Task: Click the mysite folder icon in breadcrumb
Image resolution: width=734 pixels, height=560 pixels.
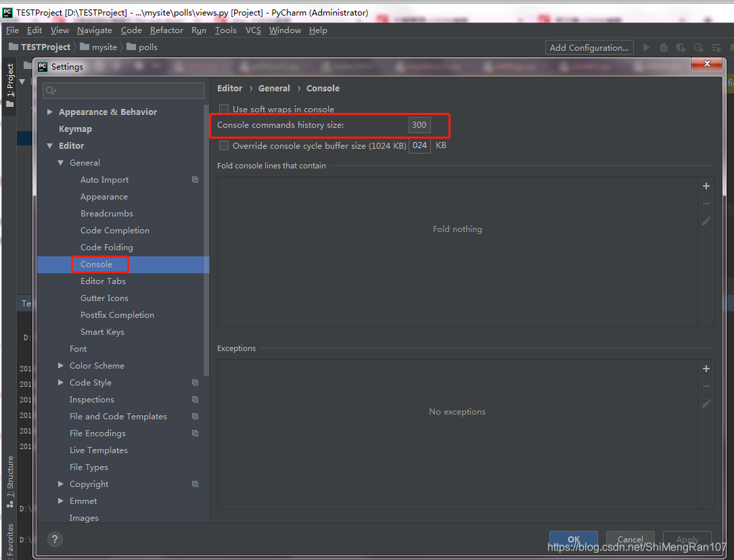Action: coord(85,47)
